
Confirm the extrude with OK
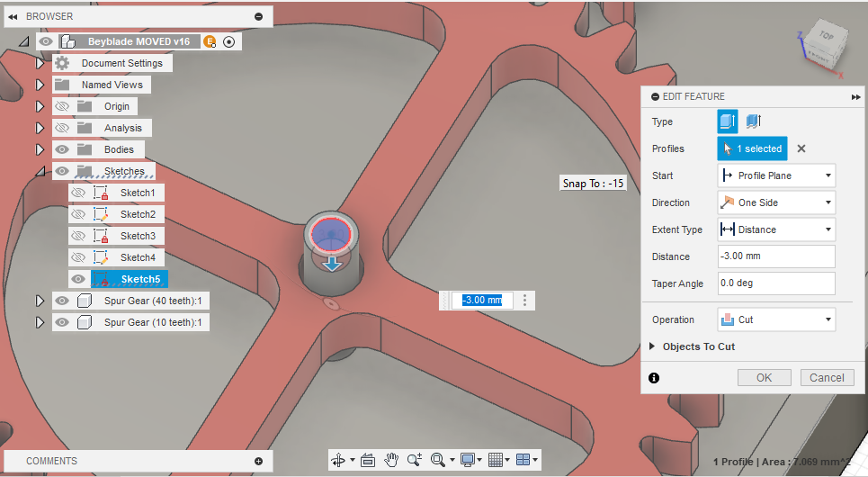[x=764, y=378]
